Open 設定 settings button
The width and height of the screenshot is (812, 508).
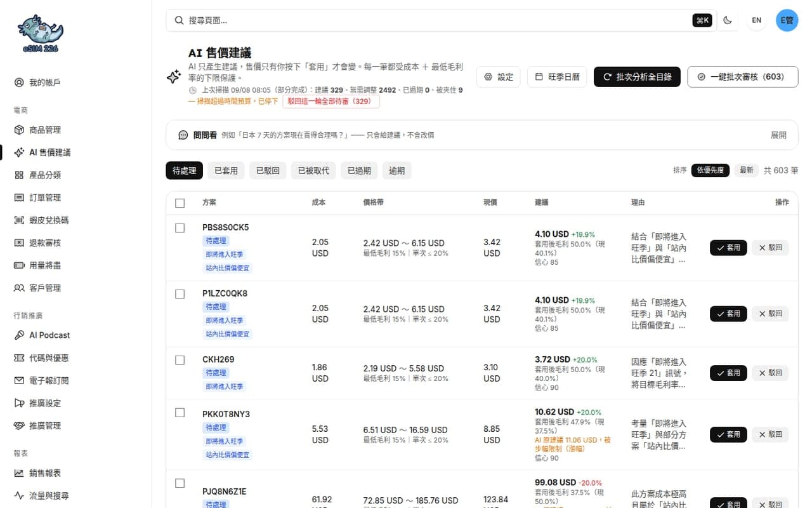click(499, 77)
